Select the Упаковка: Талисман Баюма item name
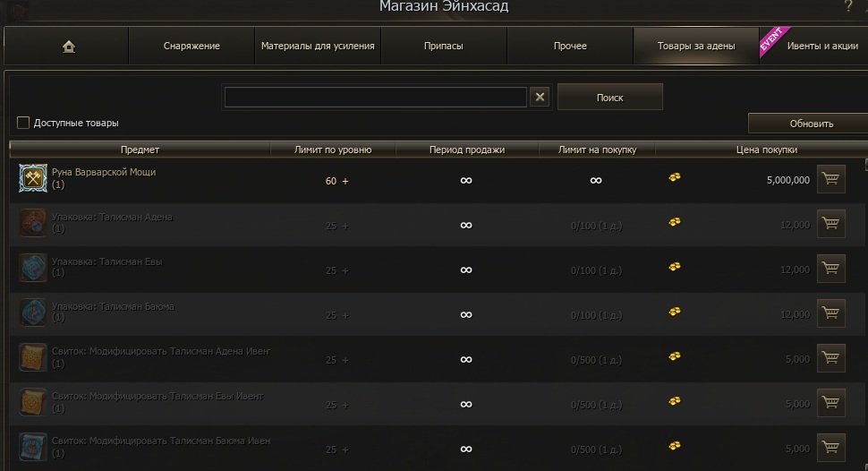Viewport: 868px width, 471px height. point(113,306)
